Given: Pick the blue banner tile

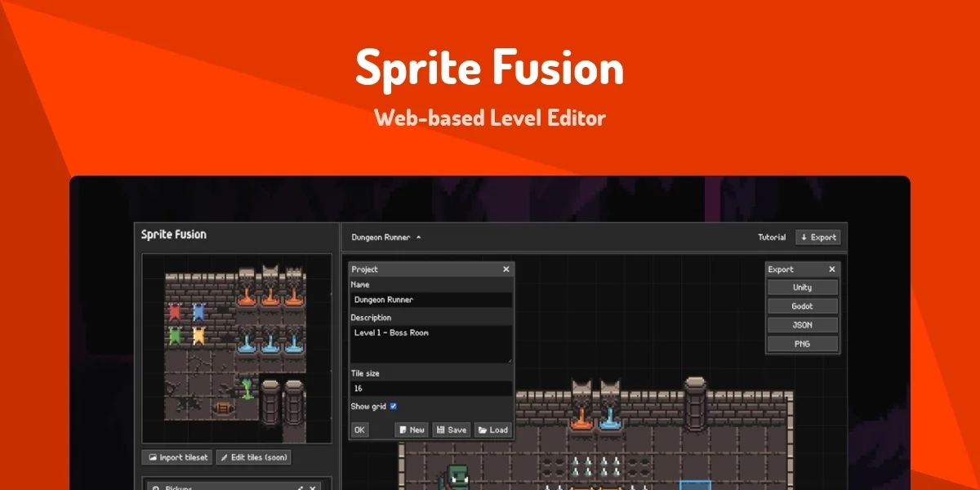Looking at the screenshot, I should click(x=198, y=311).
